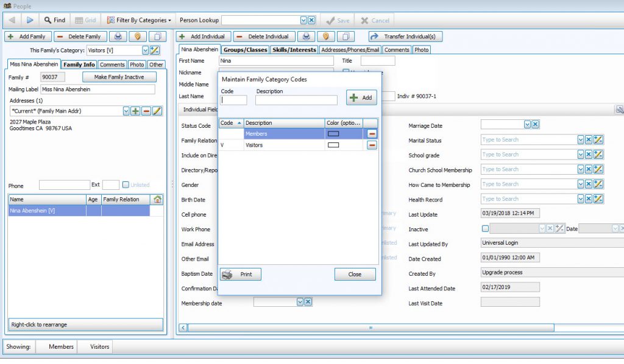624x364 pixels.
Task: Clear the Marriage Date field with X icon
Action: click(535, 125)
